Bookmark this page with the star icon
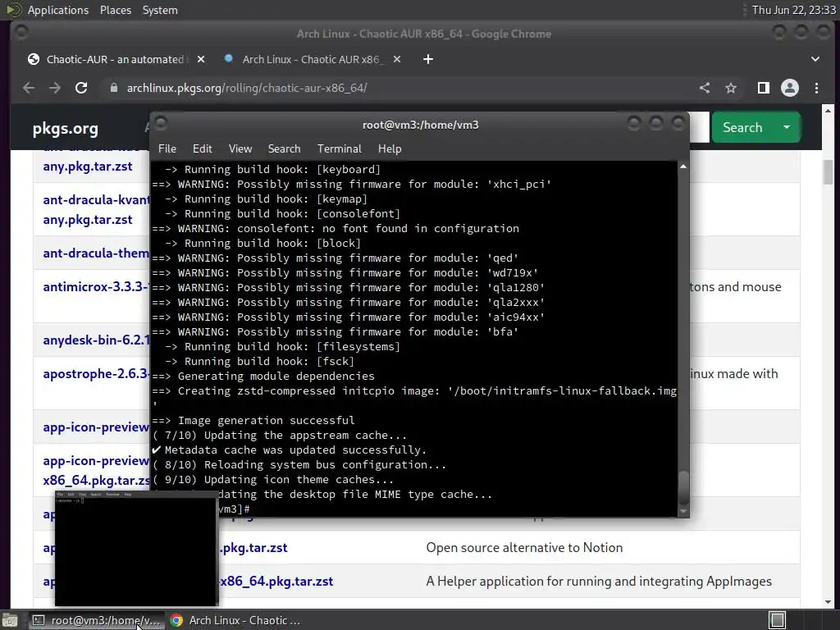The width and height of the screenshot is (840, 630). (731, 88)
